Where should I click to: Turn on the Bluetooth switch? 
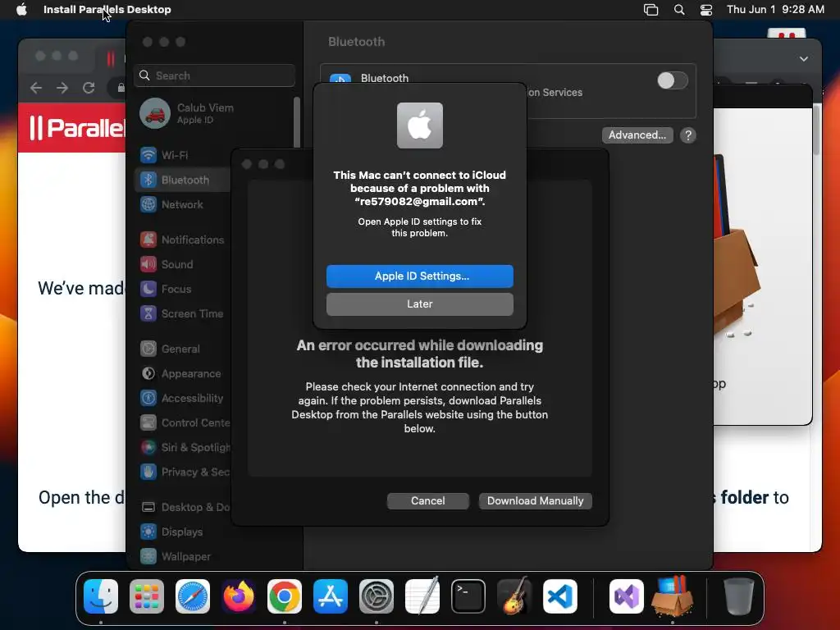click(x=673, y=81)
